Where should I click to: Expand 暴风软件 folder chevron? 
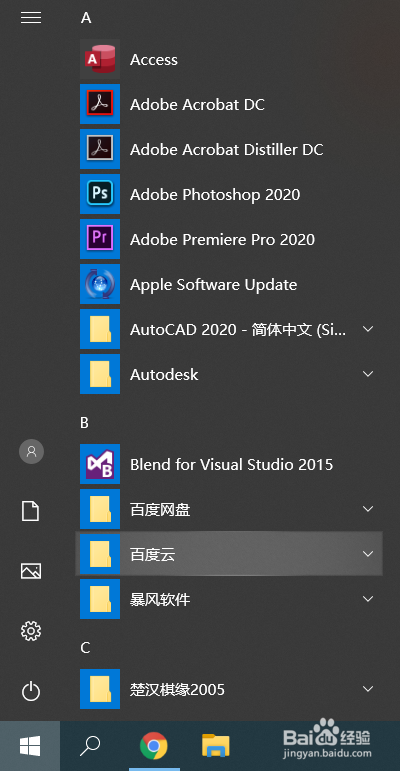[368, 599]
